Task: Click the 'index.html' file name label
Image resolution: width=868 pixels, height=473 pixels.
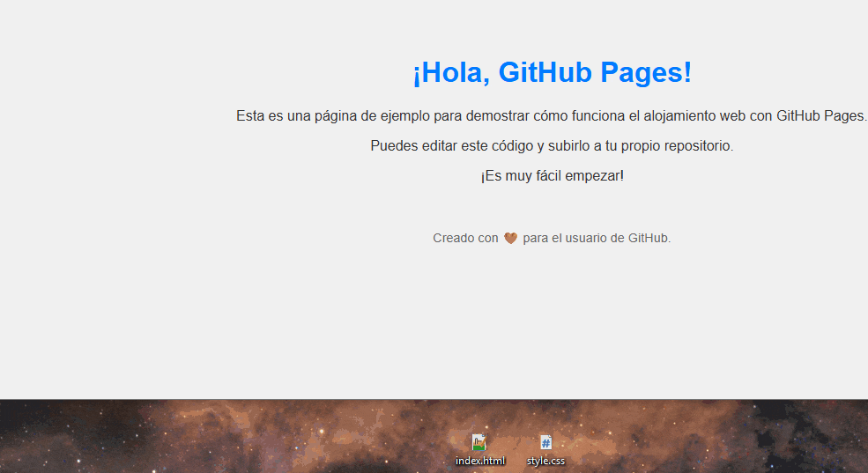Action: click(480, 461)
